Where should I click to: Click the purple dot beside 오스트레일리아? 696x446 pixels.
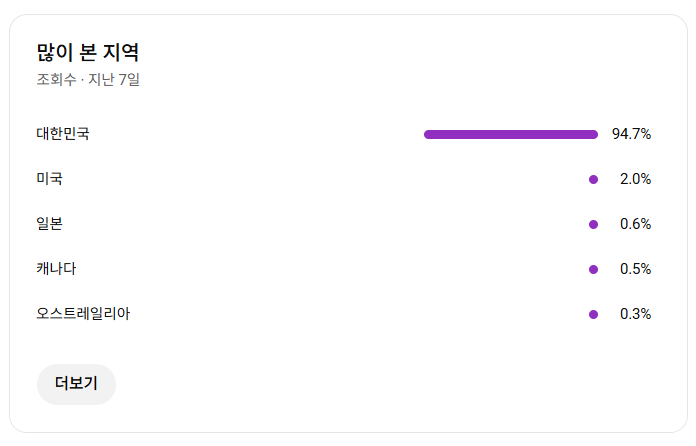(x=593, y=314)
